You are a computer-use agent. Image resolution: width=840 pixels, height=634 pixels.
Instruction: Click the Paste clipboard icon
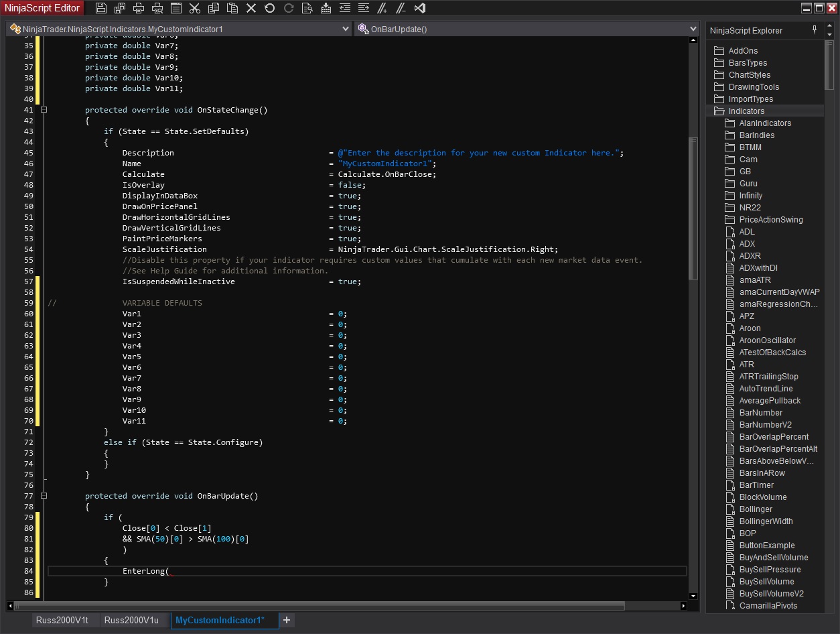[x=232, y=8]
